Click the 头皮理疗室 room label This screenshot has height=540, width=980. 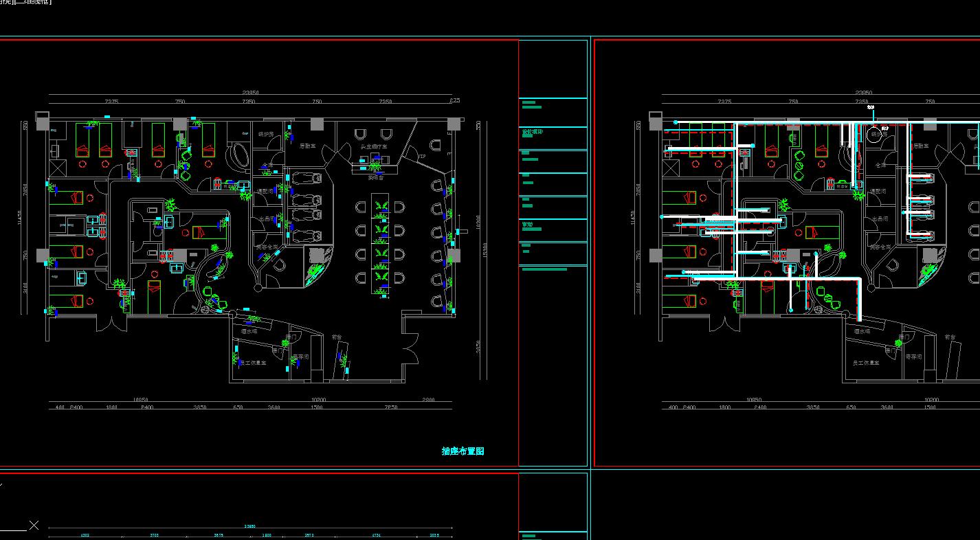click(x=374, y=146)
